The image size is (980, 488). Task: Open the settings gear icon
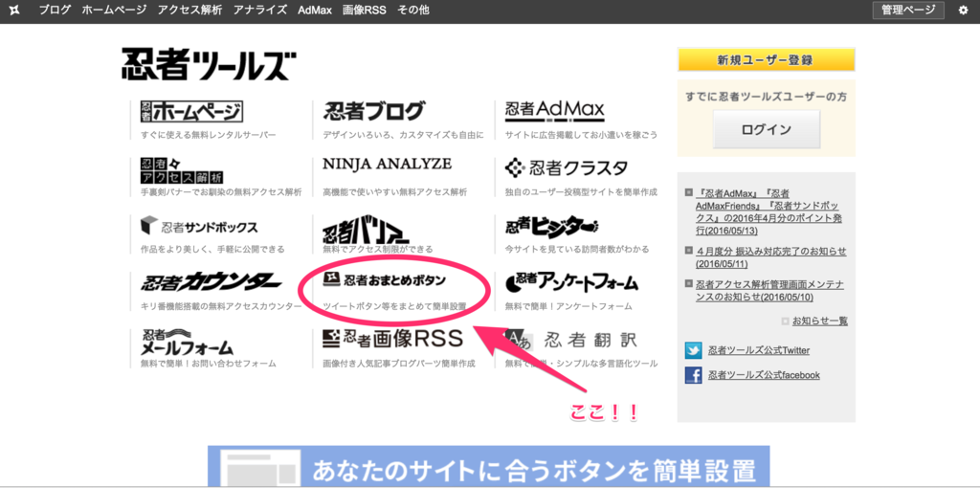pyautogui.click(x=963, y=10)
